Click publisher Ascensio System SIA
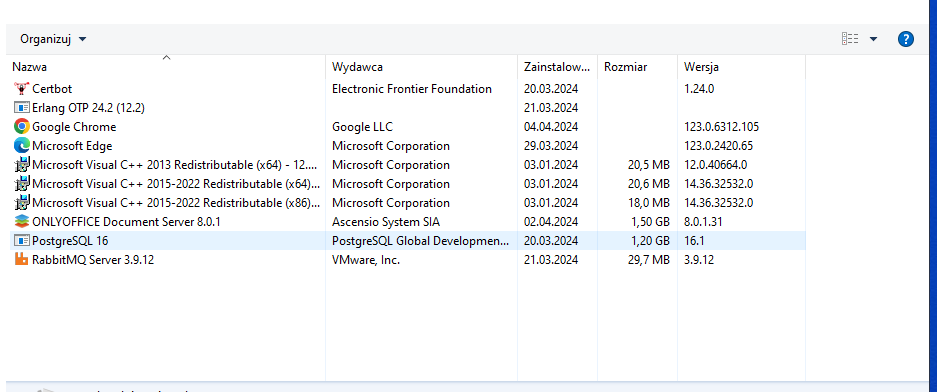The height and width of the screenshot is (392, 937). pyautogui.click(x=386, y=222)
